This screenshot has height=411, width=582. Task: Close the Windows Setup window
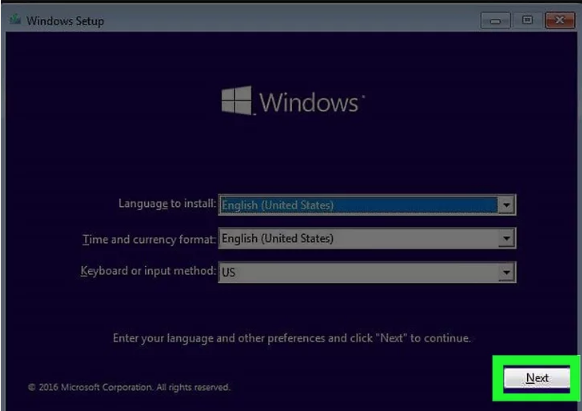560,20
